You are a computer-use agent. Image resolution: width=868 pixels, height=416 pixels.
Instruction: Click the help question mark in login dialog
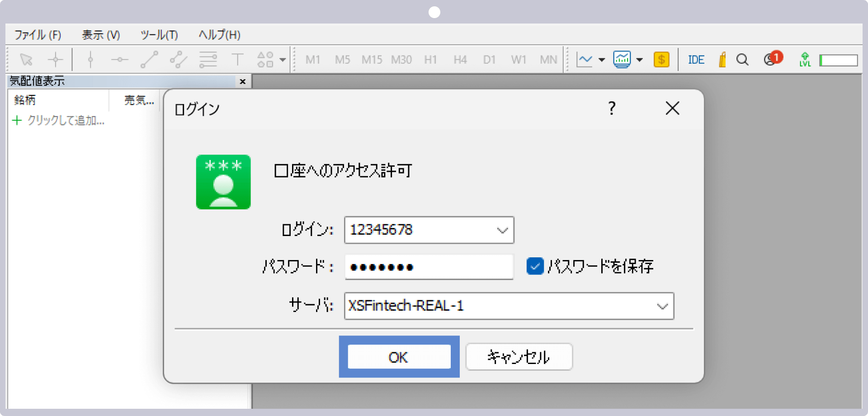(x=612, y=108)
